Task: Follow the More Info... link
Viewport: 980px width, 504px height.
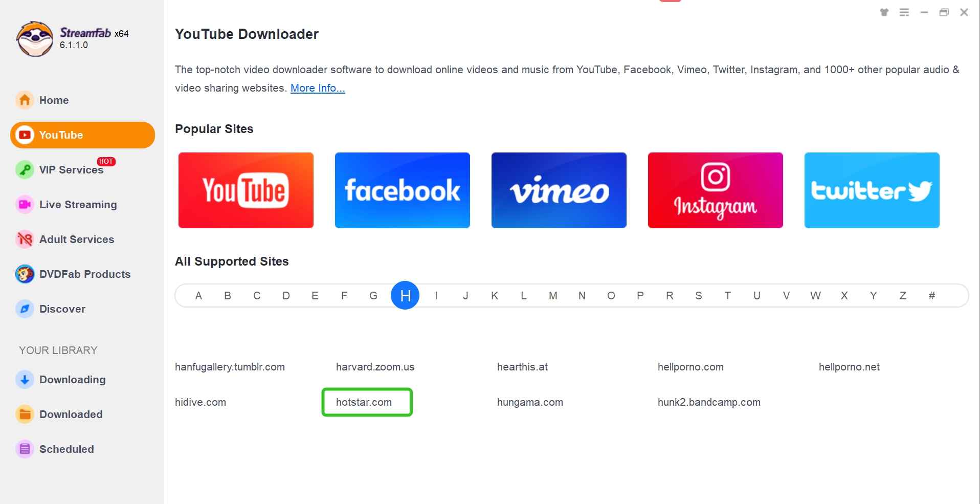Action: 318,88
